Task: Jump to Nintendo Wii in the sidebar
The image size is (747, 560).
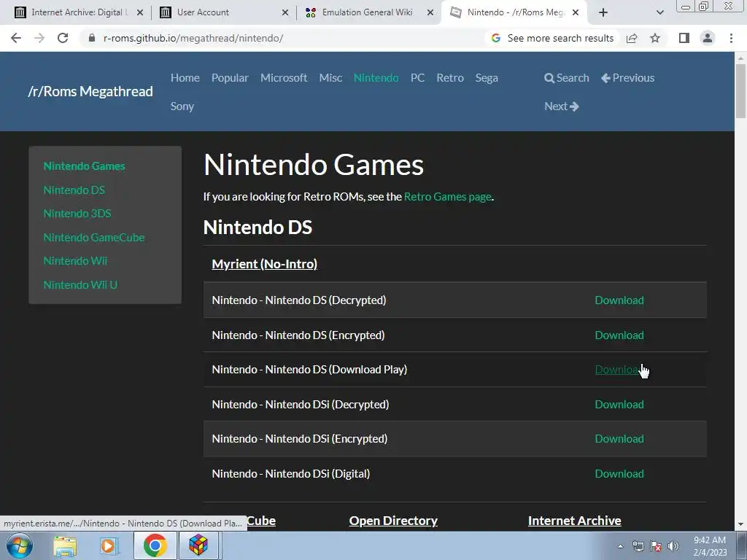Action: (x=75, y=261)
